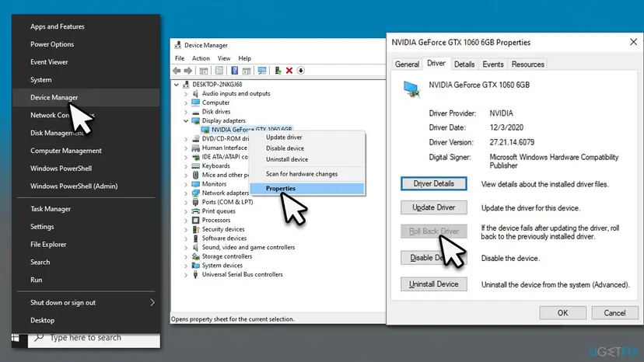Click the action pane toolbar icon beside Help
This screenshot has height=362, width=644.
[247, 71]
